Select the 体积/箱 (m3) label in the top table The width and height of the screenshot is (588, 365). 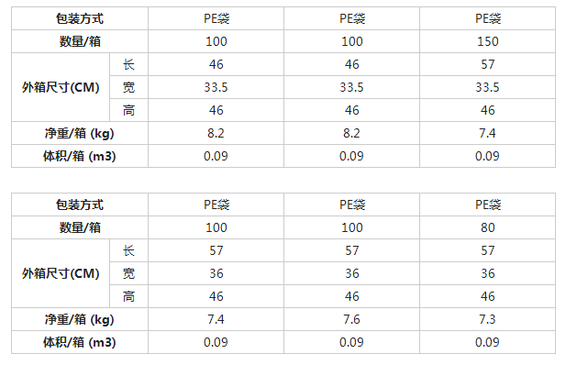(x=80, y=156)
